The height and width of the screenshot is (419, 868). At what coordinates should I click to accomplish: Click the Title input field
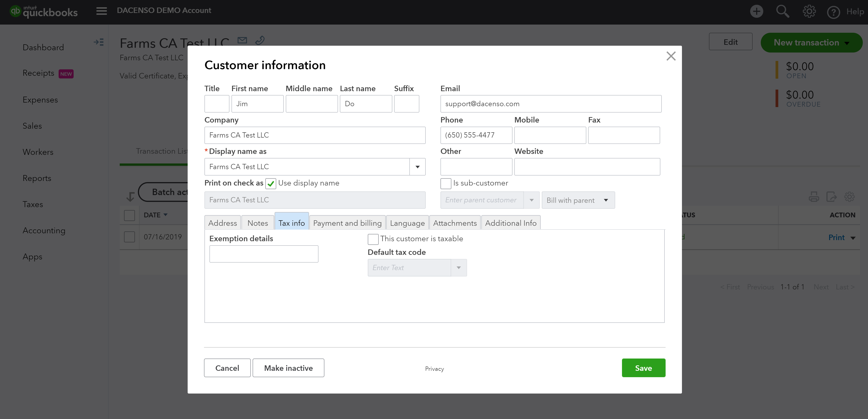tap(217, 104)
